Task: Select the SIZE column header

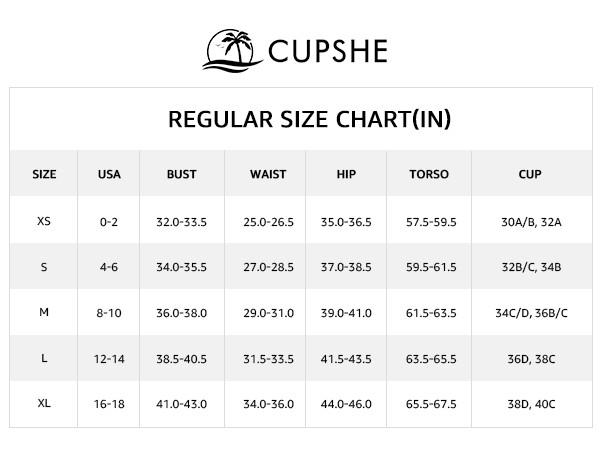Action: (x=44, y=174)
